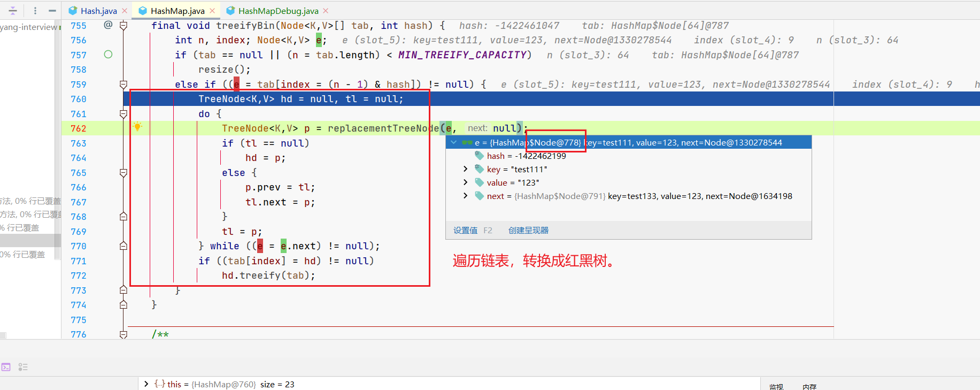Click the green circle gutter marker on line 757
Image resolution: width=980 pixels, height=390 pixels.
(108, 54)
